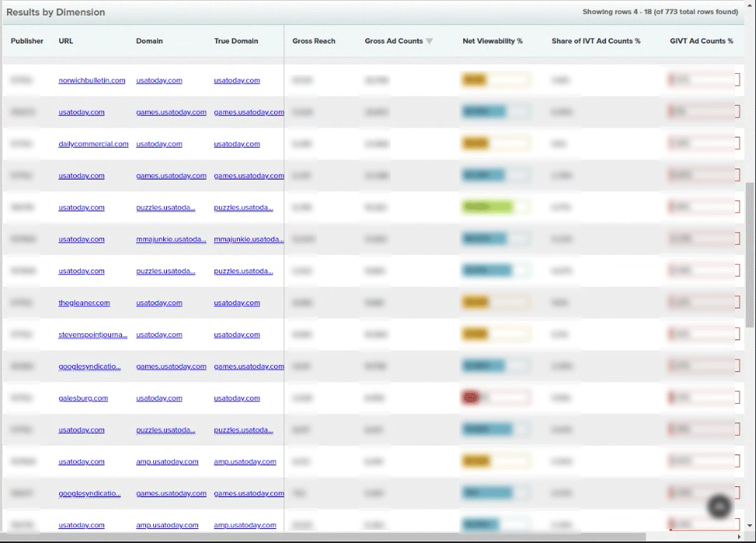
Task: Open the thegleaner.com URL link
Action: point(85,303)
